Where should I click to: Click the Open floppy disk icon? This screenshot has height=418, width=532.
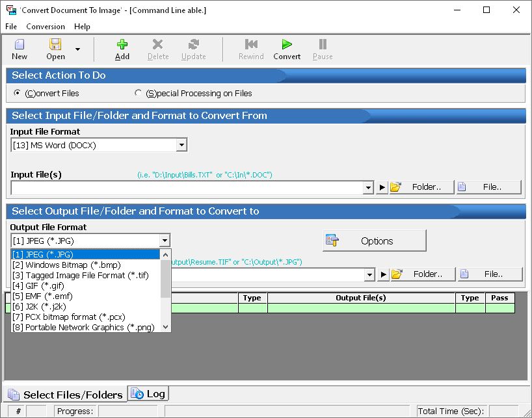click(55, 44)
